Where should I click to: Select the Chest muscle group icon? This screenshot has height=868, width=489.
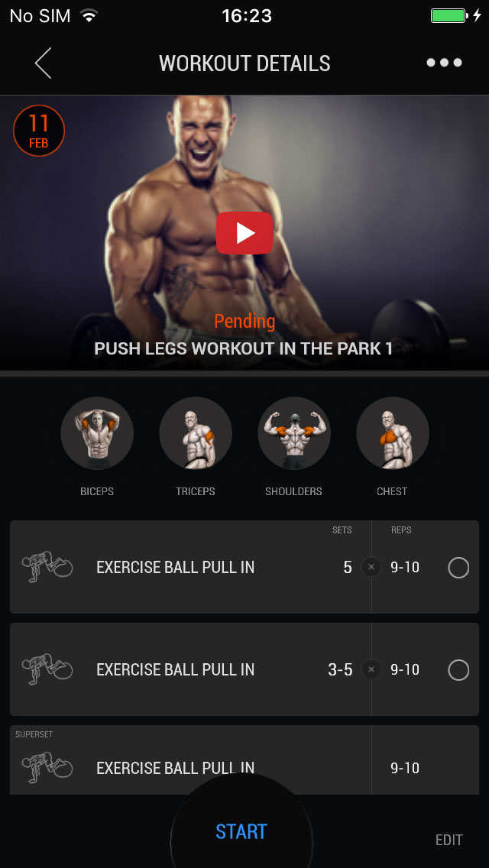[393, 433]
